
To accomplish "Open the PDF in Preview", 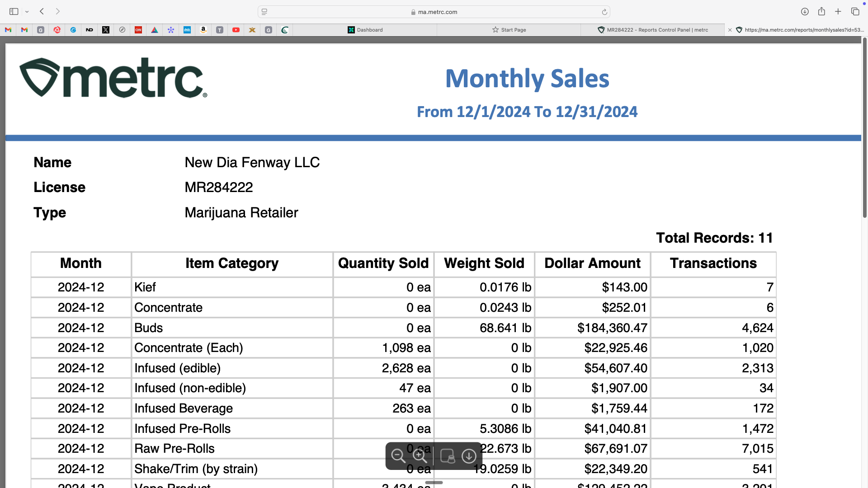I will [448, 456].
